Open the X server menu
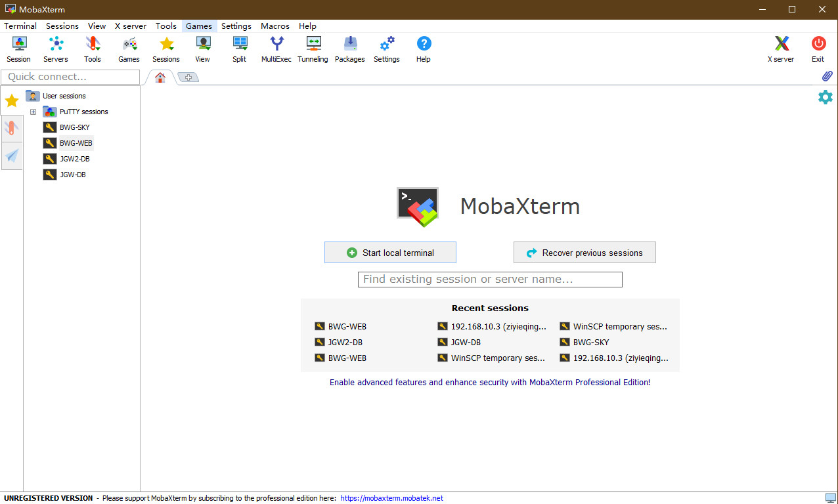 (x=131, y=26)
